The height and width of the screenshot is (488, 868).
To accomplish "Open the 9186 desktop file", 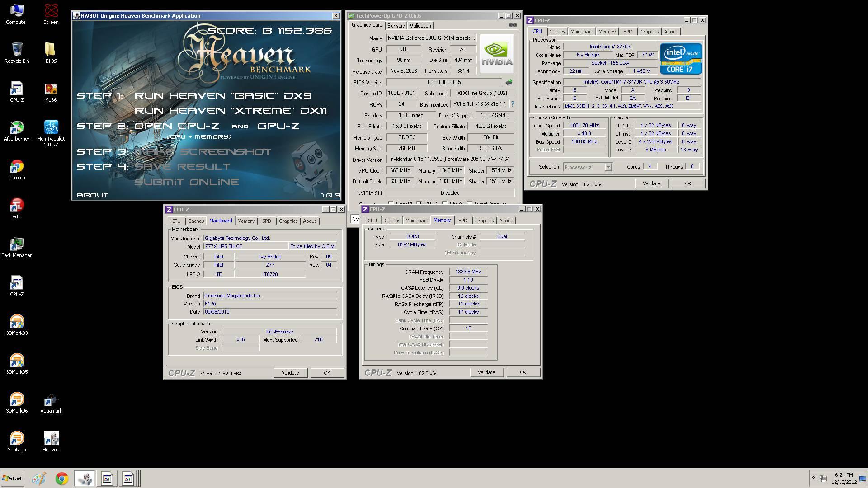I will point(51,92).
